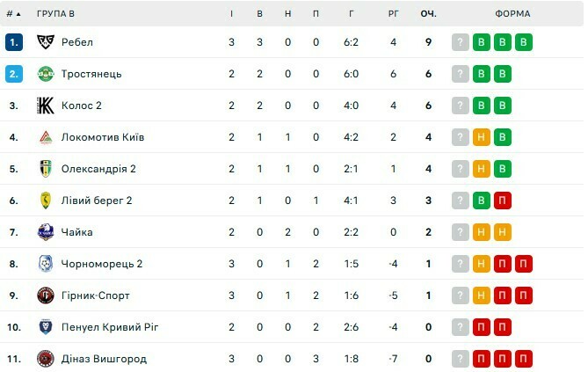The image size is (588, 372).
Task: Open the Пенуел Кривий Ріг team page
Action: (110, 327)
